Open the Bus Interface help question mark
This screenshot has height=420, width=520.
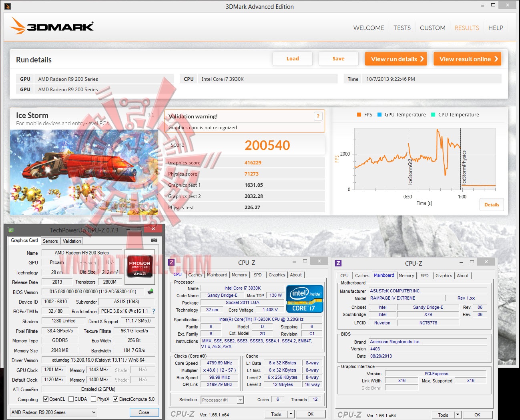[154, 311]
